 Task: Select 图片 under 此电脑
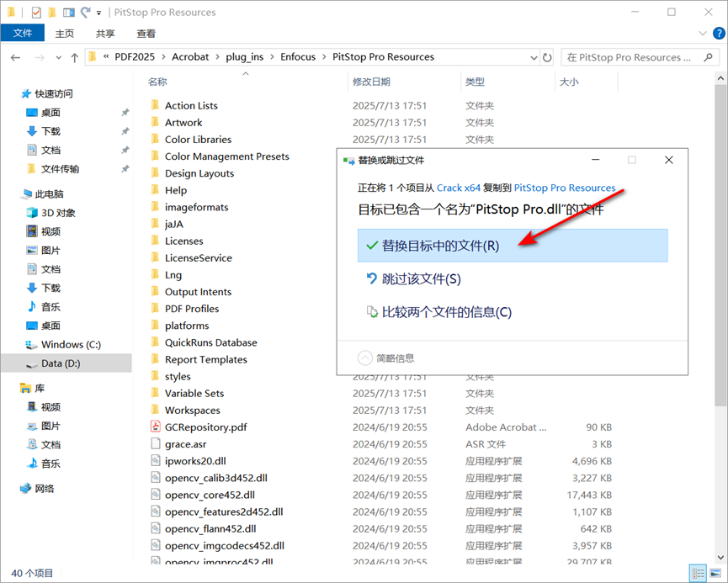(x=50, y=251)
